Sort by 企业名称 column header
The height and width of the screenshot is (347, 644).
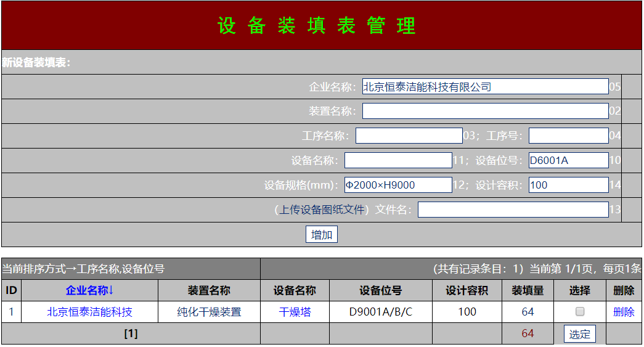[x=89, y=290]
